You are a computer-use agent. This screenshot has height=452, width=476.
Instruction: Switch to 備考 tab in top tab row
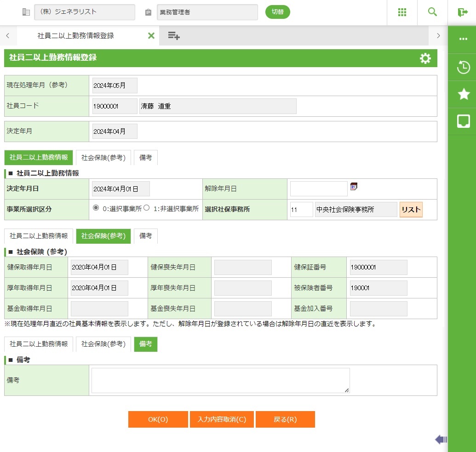coord(146,157)
